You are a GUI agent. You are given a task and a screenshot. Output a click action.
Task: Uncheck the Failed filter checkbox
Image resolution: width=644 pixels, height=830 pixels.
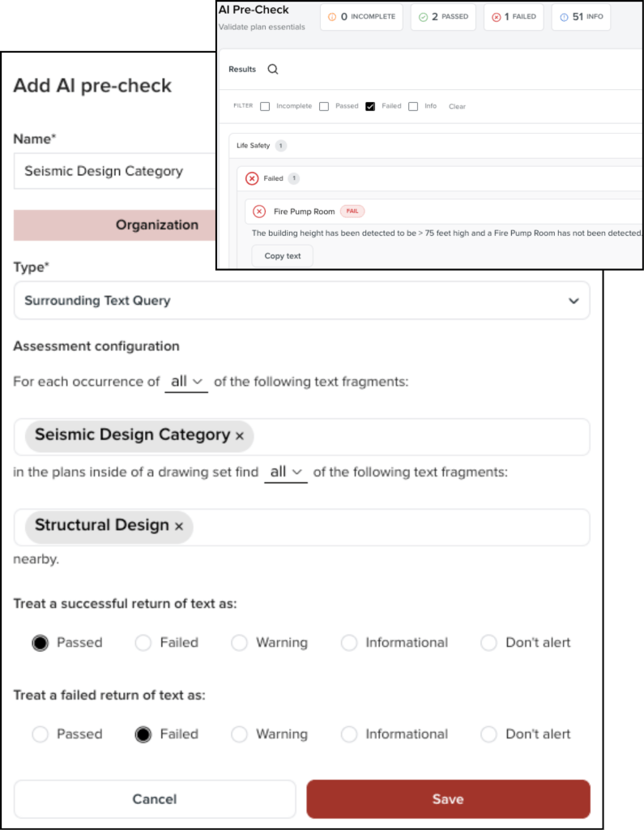(370, 106)
